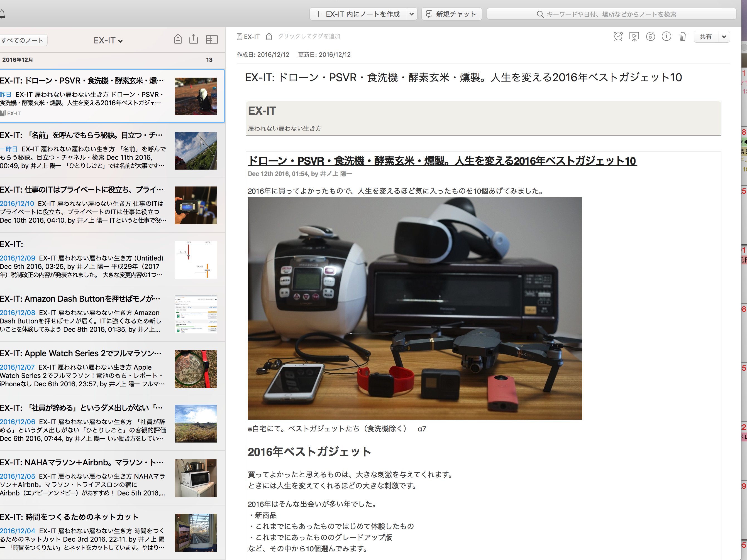
Task: Open the article title link ベストガジェット10
Action: point(442,161)
